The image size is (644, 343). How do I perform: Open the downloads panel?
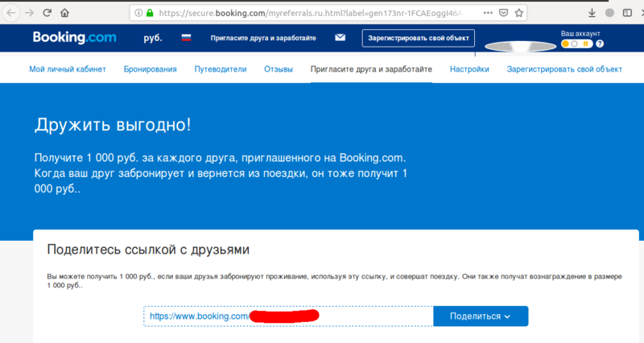click(x=592, y=13)
